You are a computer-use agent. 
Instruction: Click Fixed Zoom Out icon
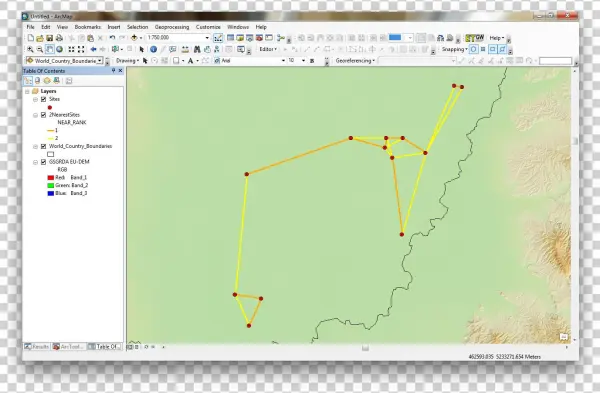(81, 49)
